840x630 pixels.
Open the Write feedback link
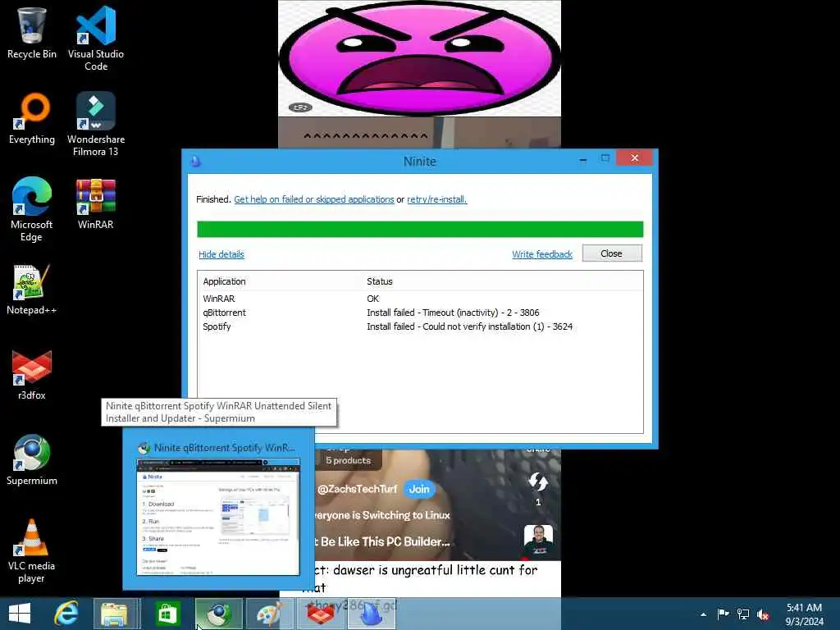click(542, 254)
